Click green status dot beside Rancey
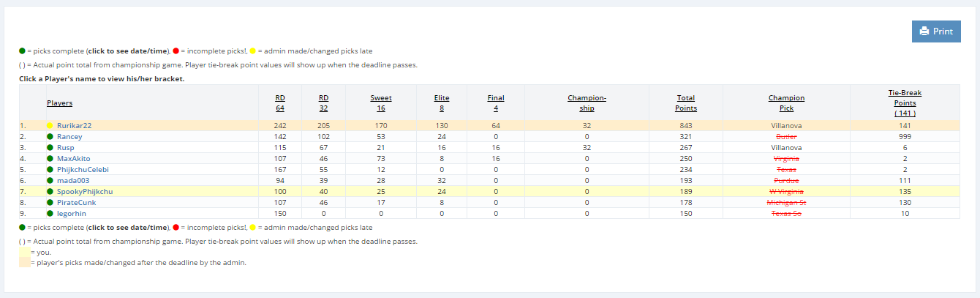This screenshot has width=980, height=298. [x=50, y=136]
